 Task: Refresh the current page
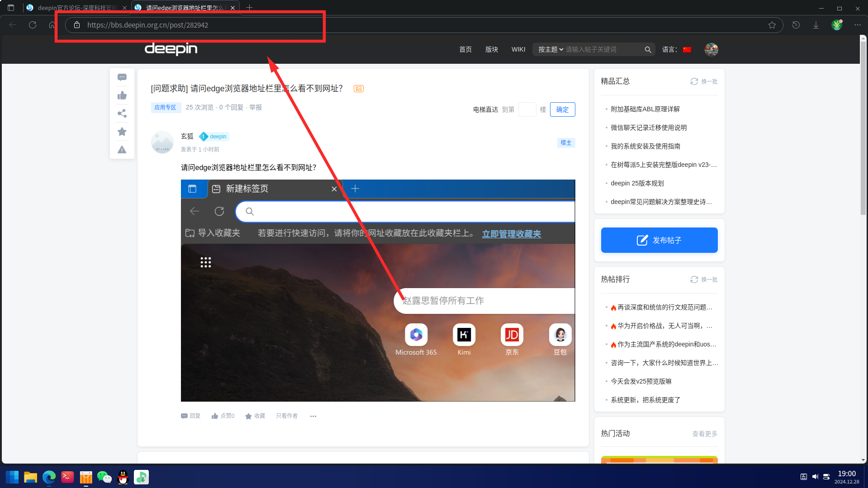pos(33,25)
